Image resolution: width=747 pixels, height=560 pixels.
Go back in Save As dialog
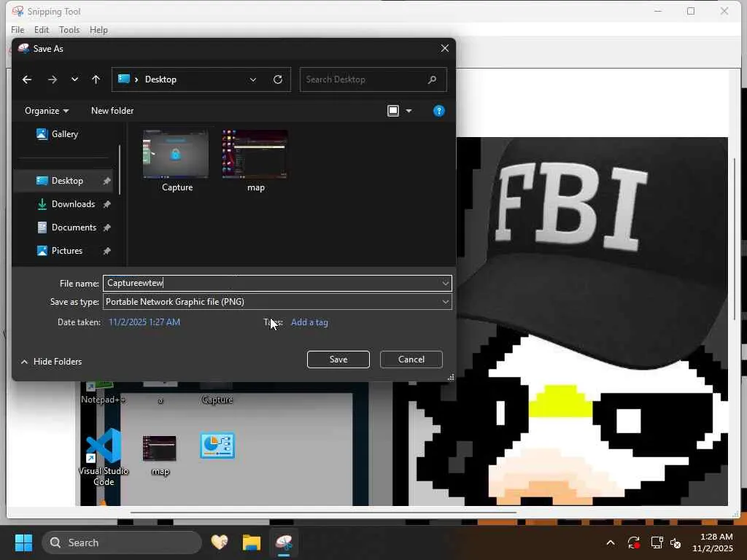27,79
